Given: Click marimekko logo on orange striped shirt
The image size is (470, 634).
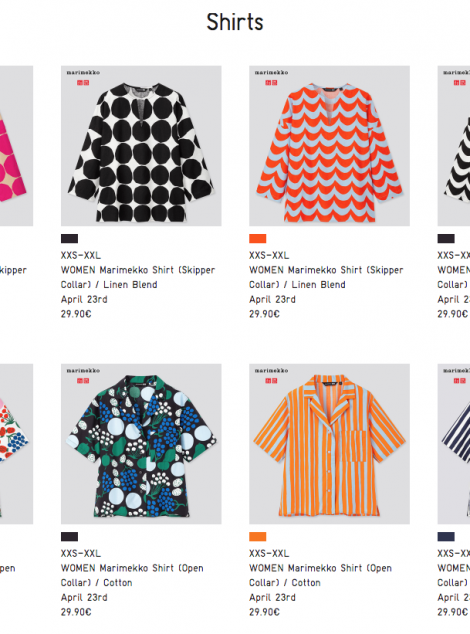Looking at the screenshot, I should pyautogui.click(x=271, y=370).
